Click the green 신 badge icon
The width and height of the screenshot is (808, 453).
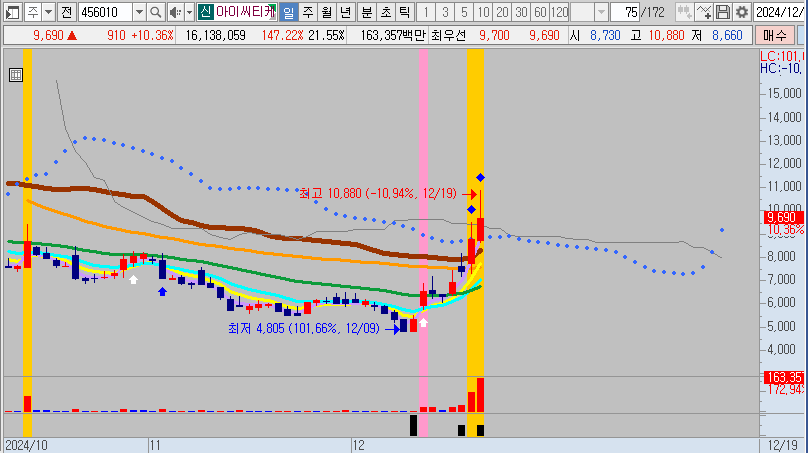tap(205, 12)
